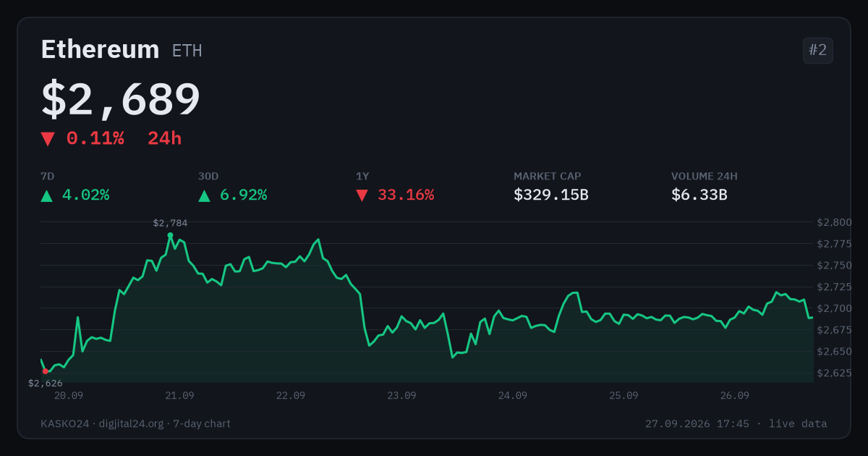This screenshot has height=456, width=868.
Task: Click the $2,625 y-axis label
Action: point(834,373)
